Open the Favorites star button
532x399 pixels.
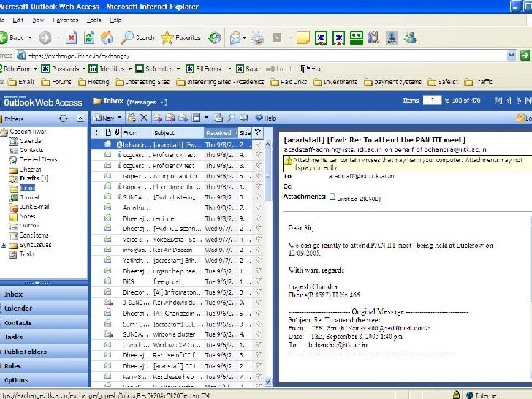click(180, 38)
